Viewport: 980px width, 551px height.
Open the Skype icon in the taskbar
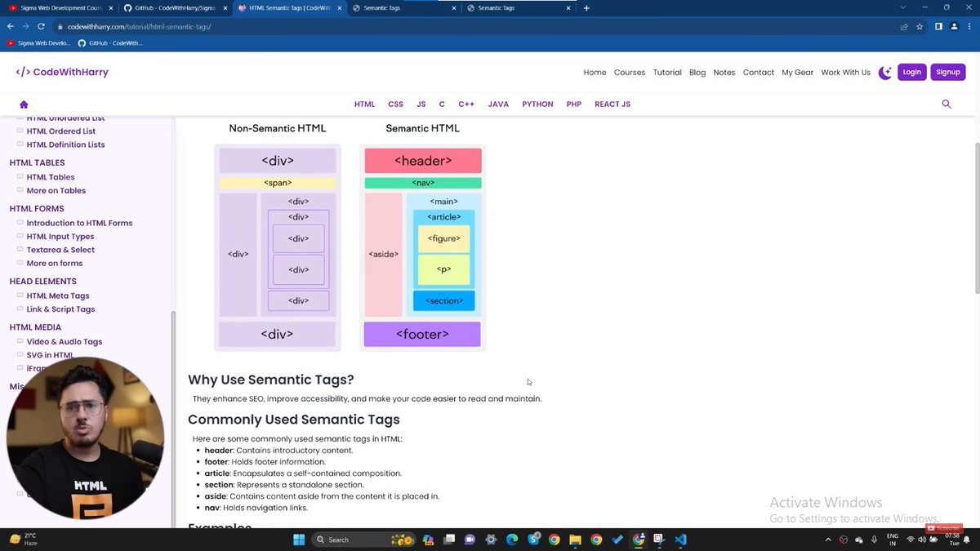[x=533, y=540]
